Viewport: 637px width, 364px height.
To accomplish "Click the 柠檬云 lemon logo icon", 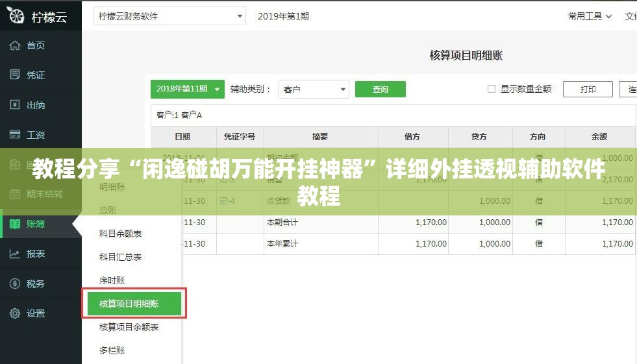I will pos(16,16).
